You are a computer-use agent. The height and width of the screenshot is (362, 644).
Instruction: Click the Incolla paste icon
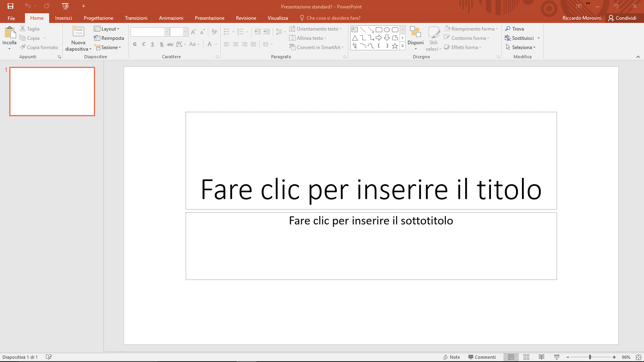[10, 33]
